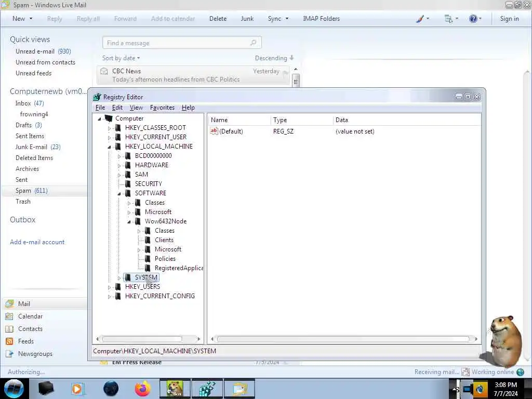This screenshot has height=399, width=532.
Task: Open the media player taskbar icon
Action: (x=77, y=389)
